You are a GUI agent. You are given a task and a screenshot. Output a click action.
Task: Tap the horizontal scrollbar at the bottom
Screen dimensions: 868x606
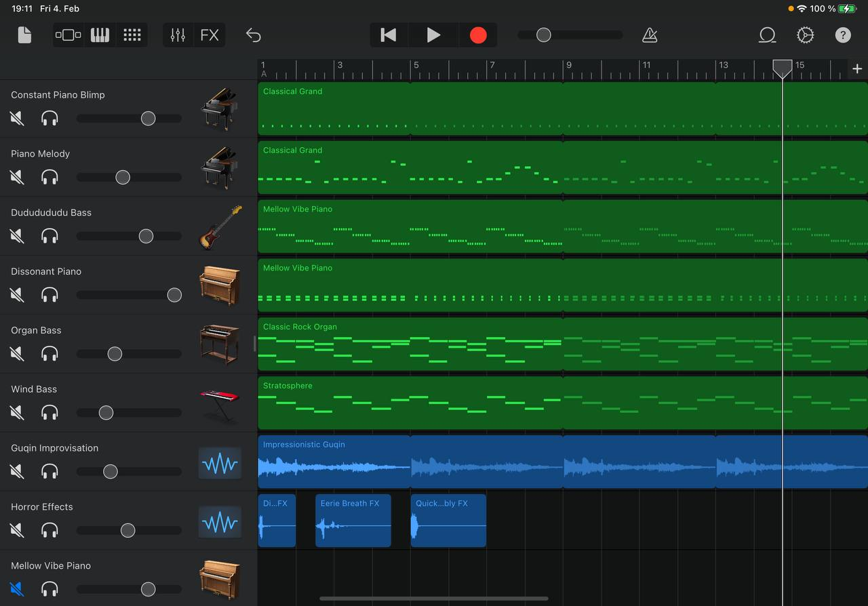pos(434,598)
